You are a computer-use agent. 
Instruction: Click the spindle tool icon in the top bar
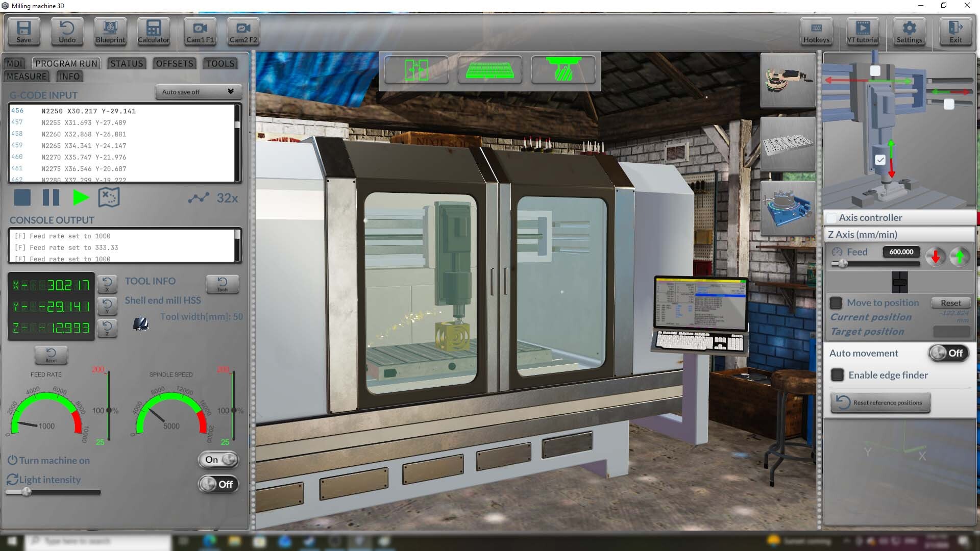click(563, 70)
